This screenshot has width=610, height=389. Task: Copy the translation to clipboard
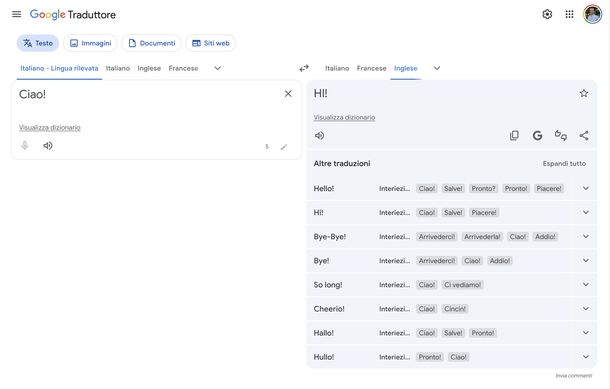pos(514,135)
